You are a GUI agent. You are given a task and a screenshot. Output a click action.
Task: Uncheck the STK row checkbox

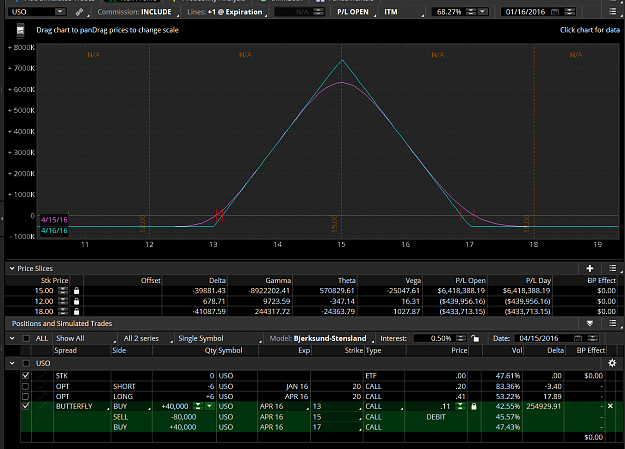point(26,375)
